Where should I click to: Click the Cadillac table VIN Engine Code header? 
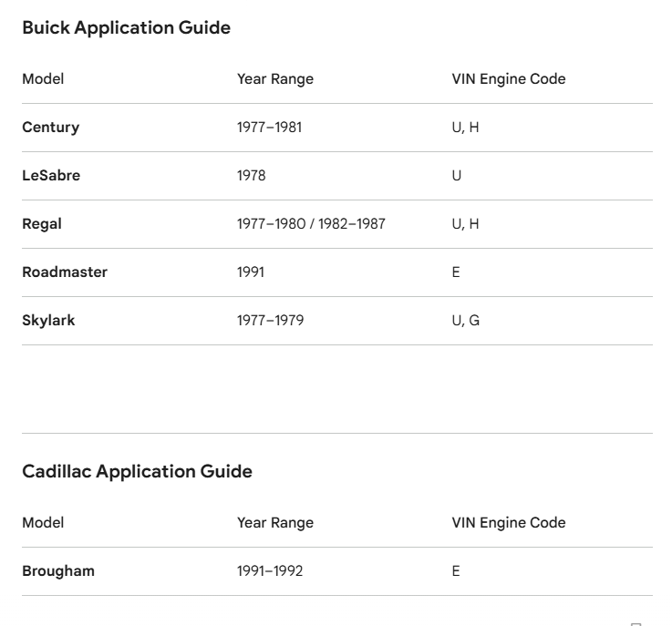tap(509, 523)
